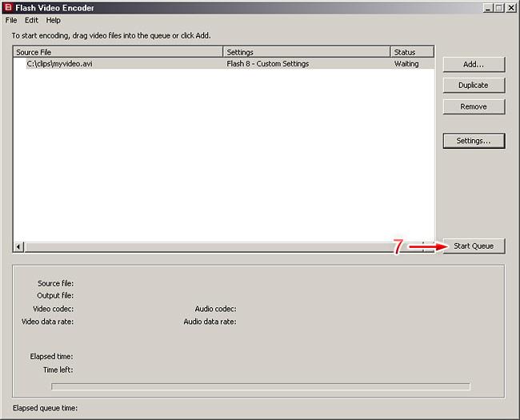Click the Source File column header

click(x=118, y=52)
